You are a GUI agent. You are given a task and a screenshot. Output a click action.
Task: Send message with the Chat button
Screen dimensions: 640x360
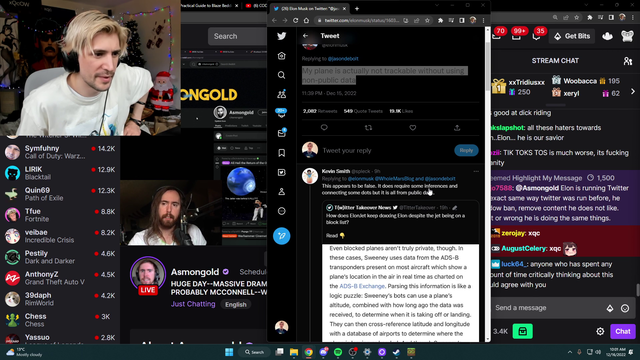pos(622,331)
